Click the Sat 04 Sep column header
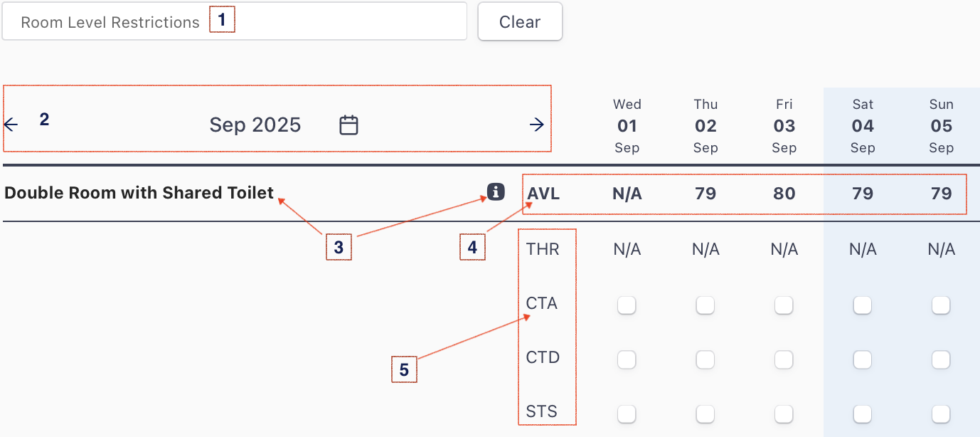 tap(863, 126)
